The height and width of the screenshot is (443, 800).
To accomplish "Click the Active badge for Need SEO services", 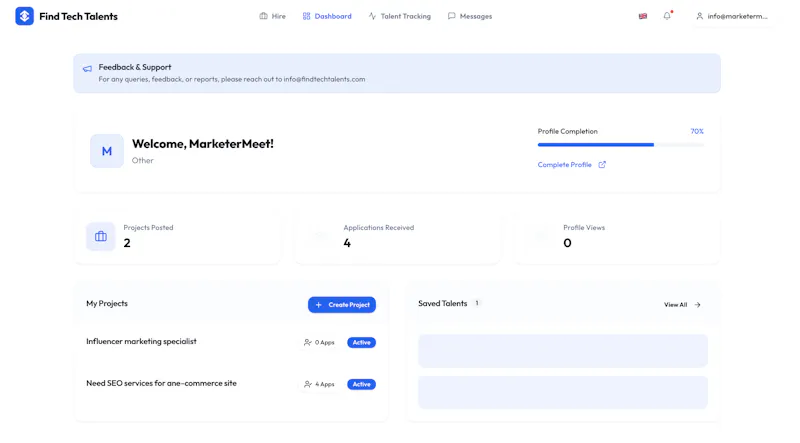I will click(x=361, y=384).
